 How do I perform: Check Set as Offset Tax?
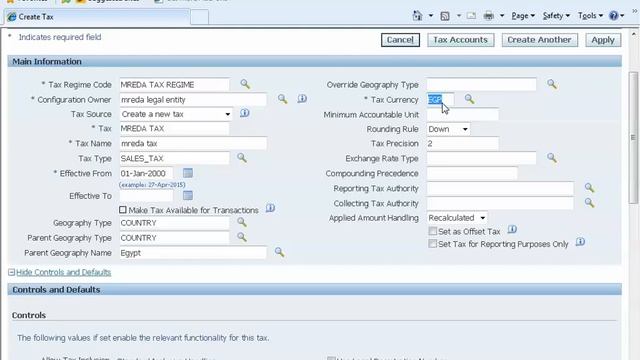pyautogui.click(x=433, y=231)
